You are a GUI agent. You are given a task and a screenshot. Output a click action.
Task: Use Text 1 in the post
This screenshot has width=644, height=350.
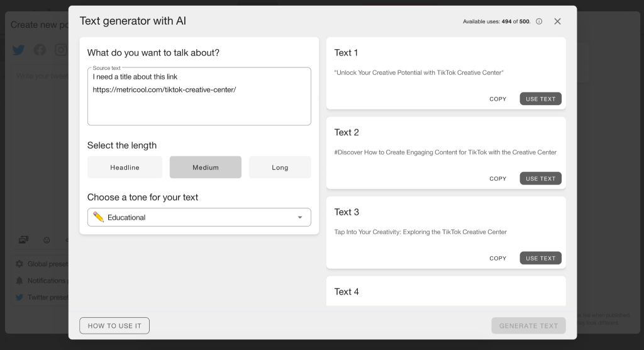[x=540, y=99]
